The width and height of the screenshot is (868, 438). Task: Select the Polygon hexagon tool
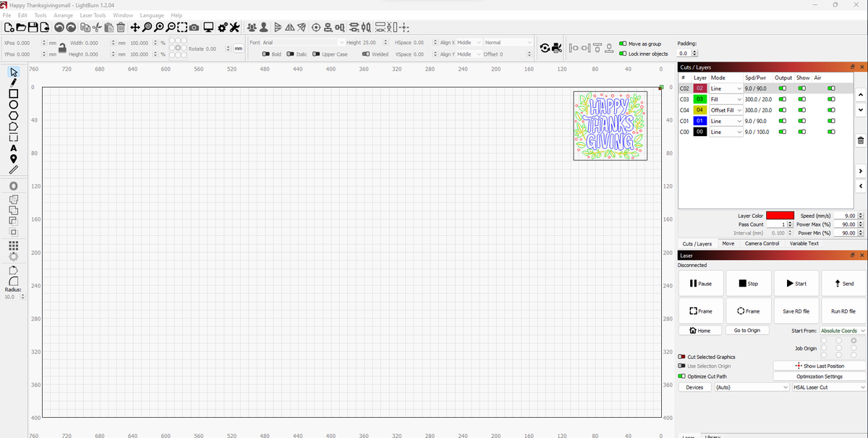pos(13,115)
